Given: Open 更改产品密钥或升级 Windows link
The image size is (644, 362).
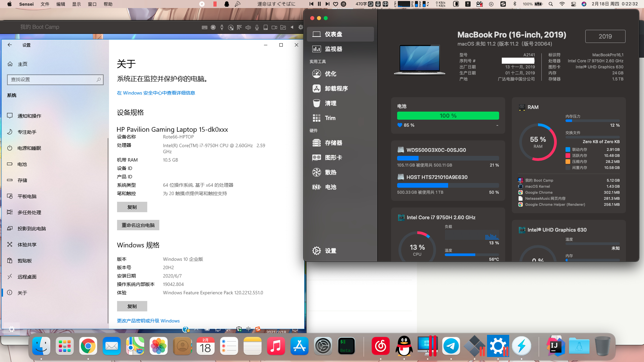Looking at the screenshot, I should (x=148, y=321).
